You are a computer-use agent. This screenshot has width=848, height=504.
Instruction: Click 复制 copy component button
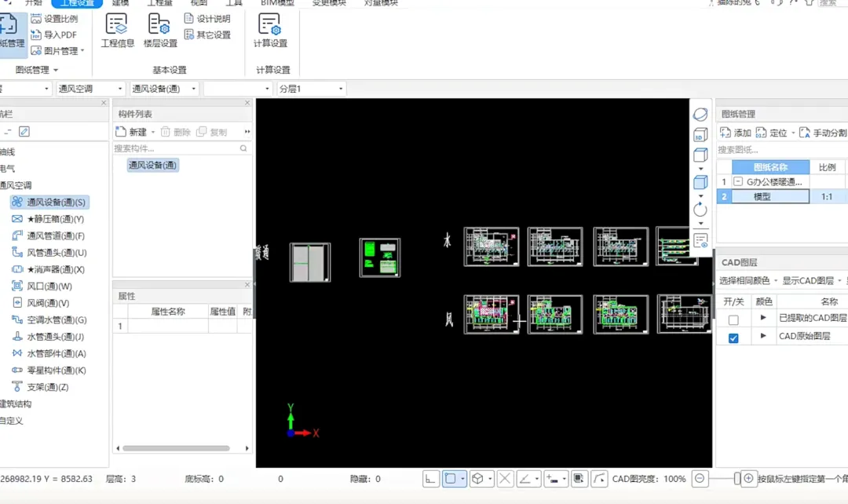(x=211, y=132)
